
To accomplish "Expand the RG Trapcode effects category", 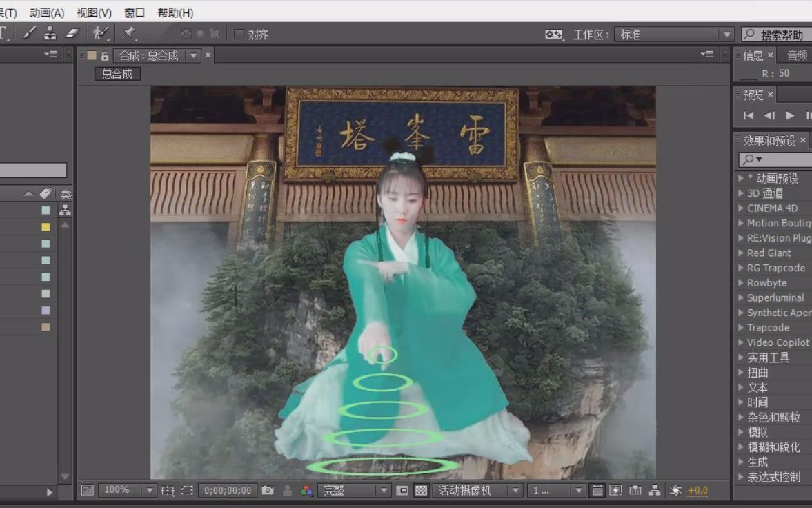I will point(740,268).
